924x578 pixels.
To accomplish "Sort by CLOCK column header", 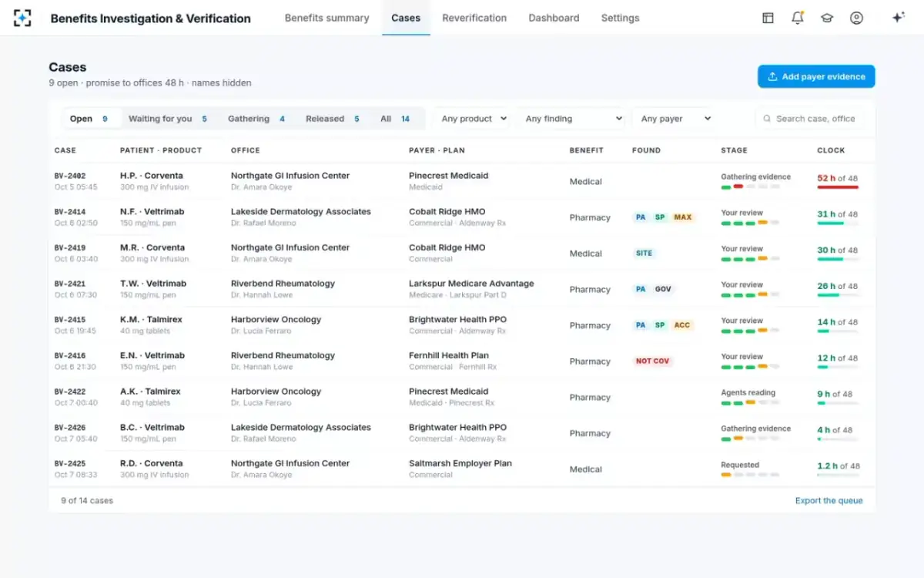I will [x=831, y=150].
